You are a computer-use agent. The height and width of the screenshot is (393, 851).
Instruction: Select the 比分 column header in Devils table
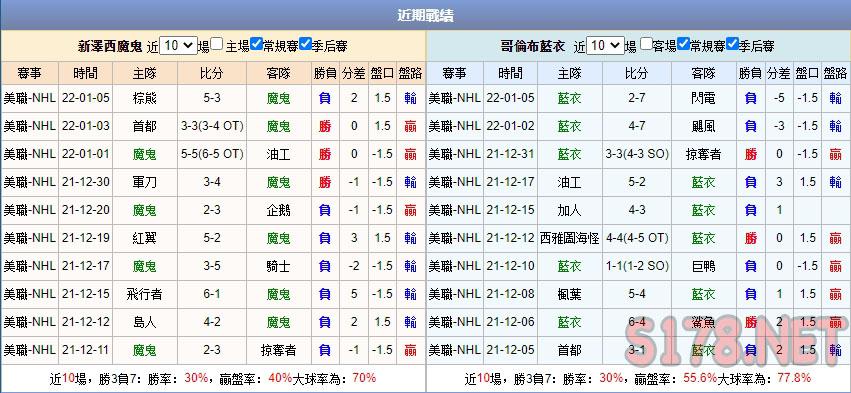(x=212, y=73)
